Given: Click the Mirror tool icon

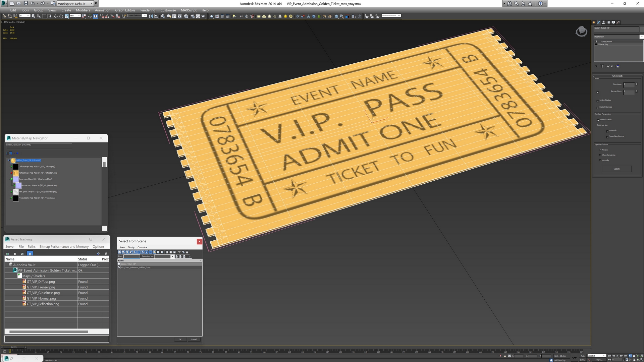Looking at the screenshot, I should pos(151,16).
